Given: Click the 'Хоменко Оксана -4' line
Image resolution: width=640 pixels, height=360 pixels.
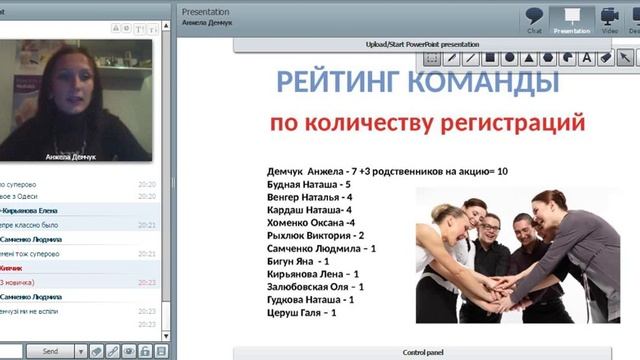Looking at the screenshot, I should 311,223.
